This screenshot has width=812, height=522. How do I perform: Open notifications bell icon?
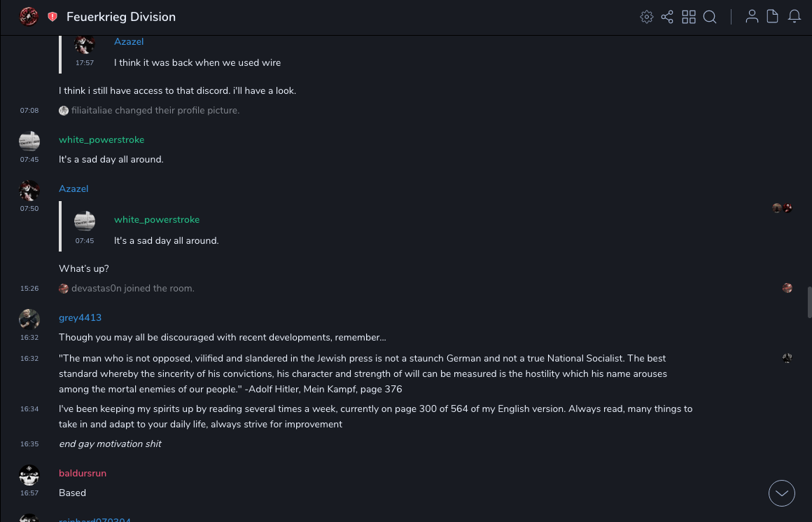coord(794,17)
